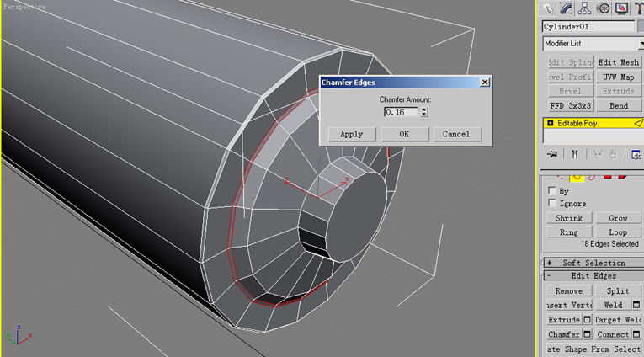Click the Weld button

(x=613, y=305)
